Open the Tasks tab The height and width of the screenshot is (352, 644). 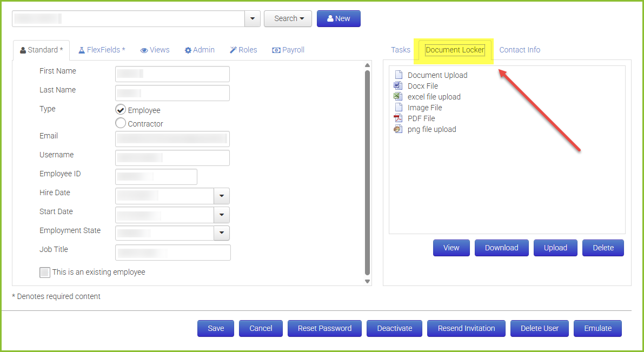[x=401, y=50]
